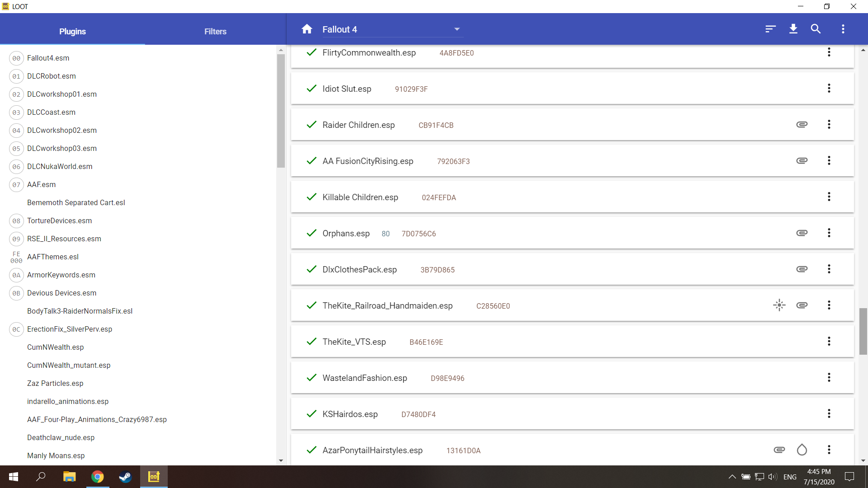Screen dimensions: 868x488
Task: Select ArmorKeywords.esm in the sidebar
Action: point(61,275)
